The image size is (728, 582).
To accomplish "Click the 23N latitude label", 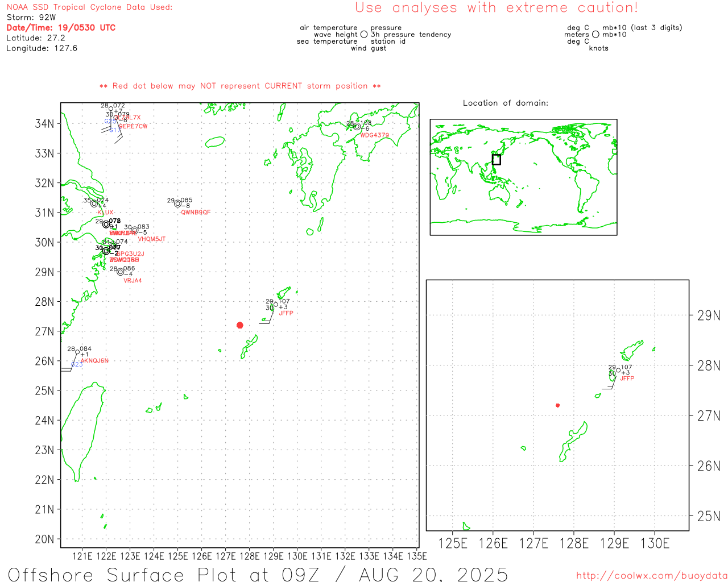I will coord(44,450).
